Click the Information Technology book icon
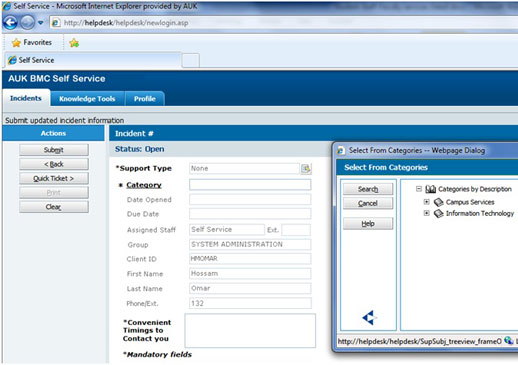Image resolution: width=518 pixels, height=365 pixels. coord(438,213)
